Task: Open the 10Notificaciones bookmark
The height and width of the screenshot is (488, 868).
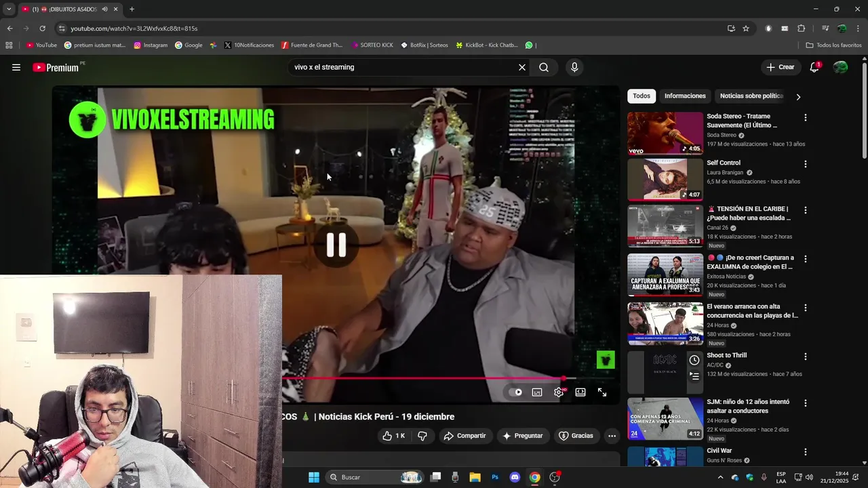Action: [x=249, y=45]
